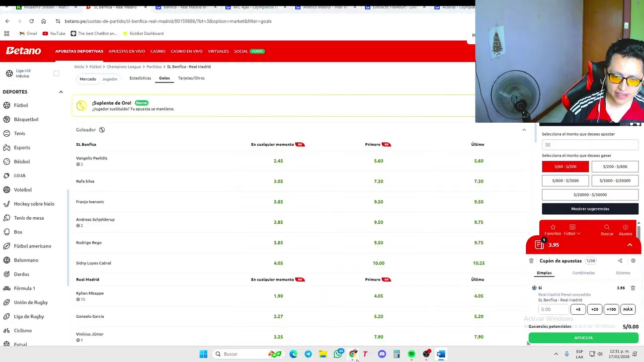Choose the S/20000 - S/30000 winning range
The height and width of the screenshot is (362, 644).
(590, 195)
